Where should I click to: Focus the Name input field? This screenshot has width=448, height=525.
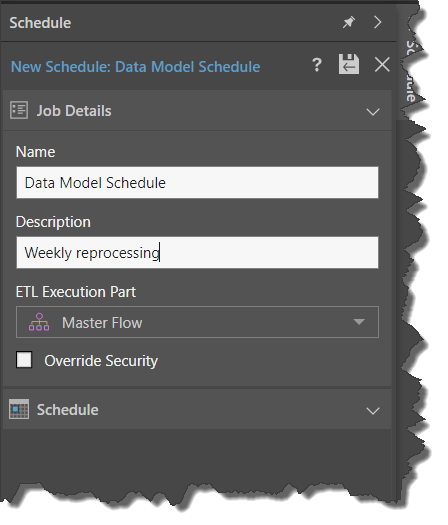[x=198, y=182]
